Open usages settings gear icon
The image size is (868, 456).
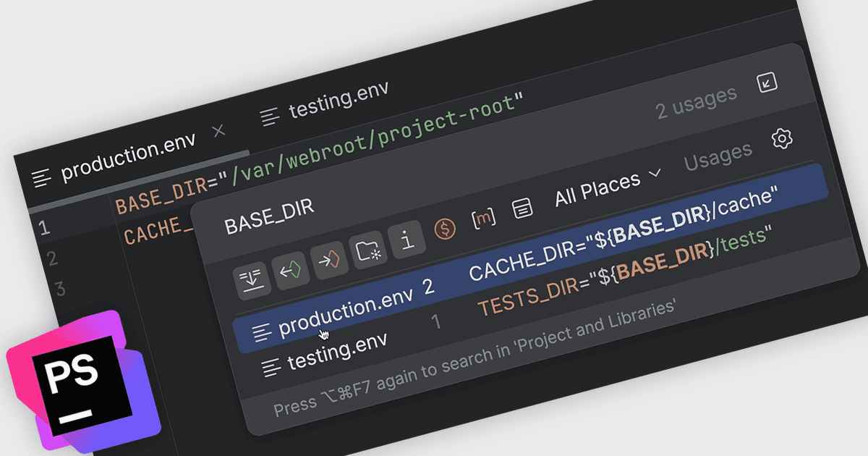pyautogui.click(x=782, y=138)
